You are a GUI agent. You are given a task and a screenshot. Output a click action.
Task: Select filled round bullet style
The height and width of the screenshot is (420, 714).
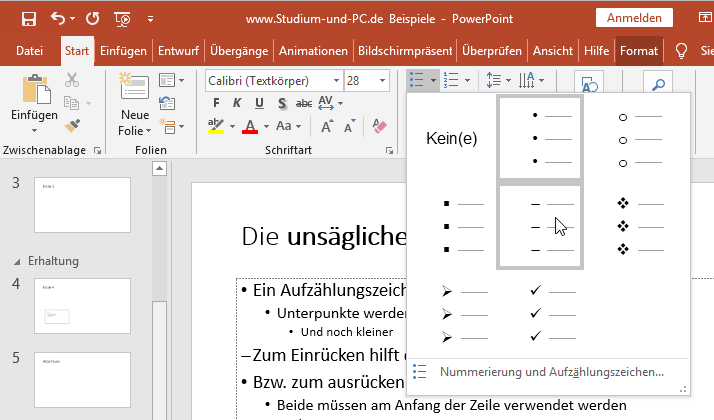pos(540,138)
